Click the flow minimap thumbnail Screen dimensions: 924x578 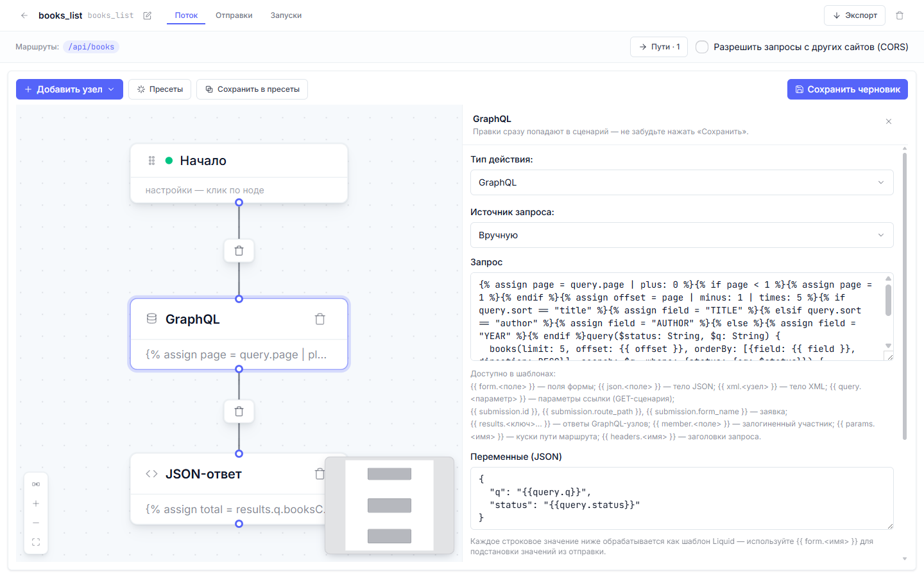(389, 505)
